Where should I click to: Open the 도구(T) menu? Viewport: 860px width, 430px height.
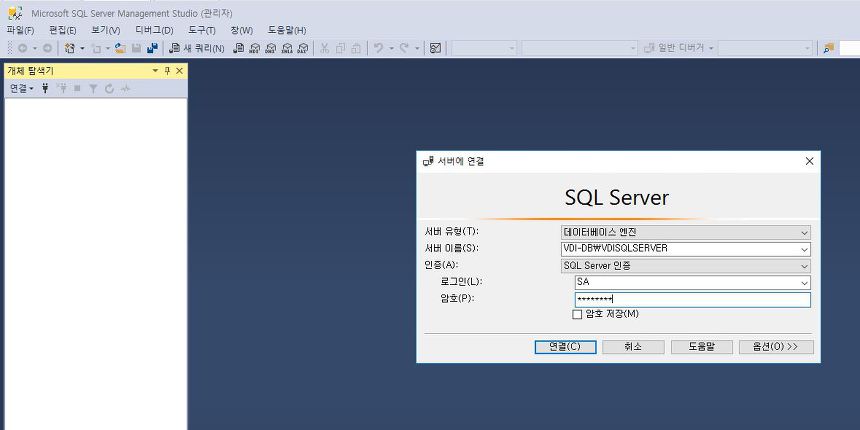(x=202, y=30)
